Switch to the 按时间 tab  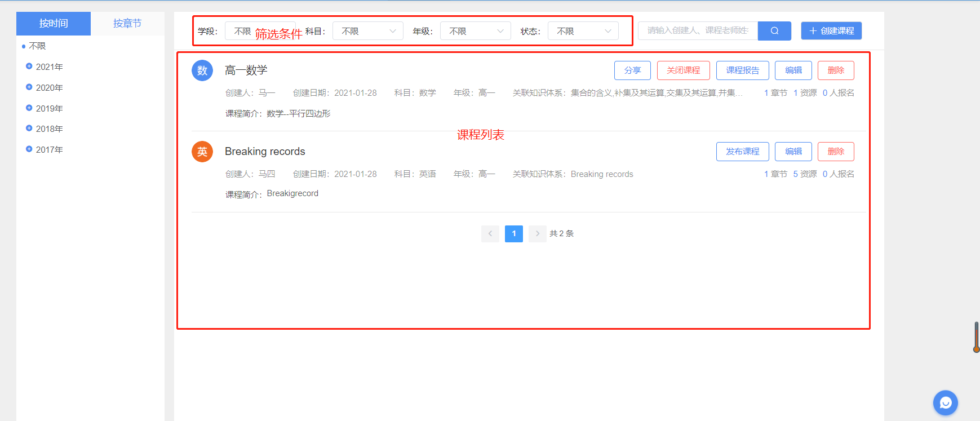click(x=54, y=24)
